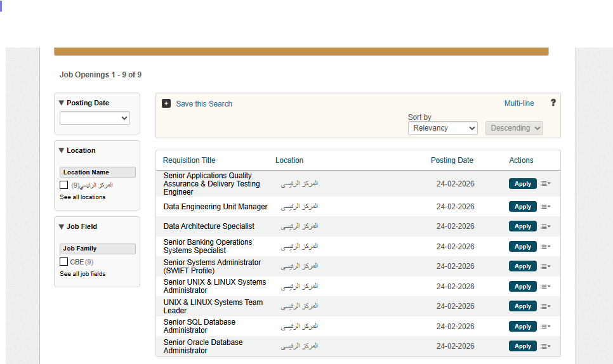The height and width of the screenshot is (364, 613).
Task: Apply to Senior Systems Administrator (SWIFT Profile)
Action: [522, 266]
